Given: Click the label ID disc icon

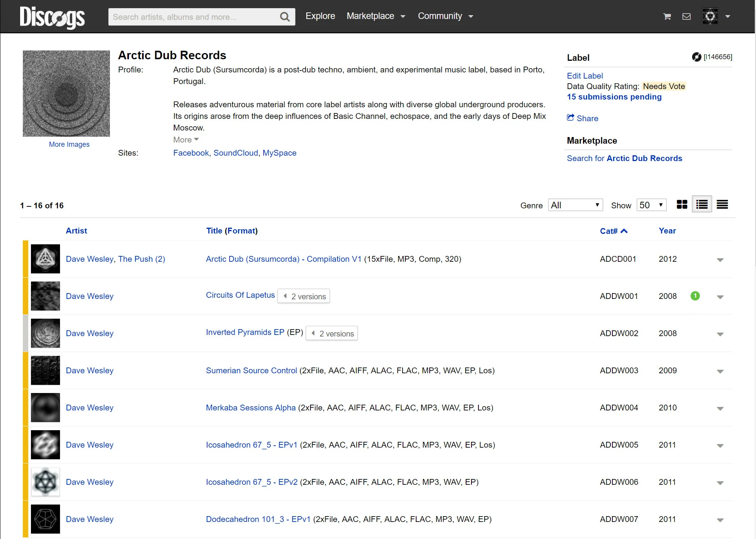Looking at the screenshot, I should 697,57.
